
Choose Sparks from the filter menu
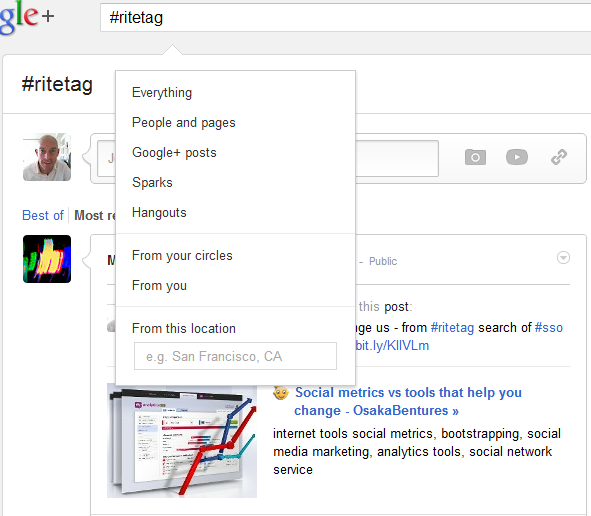152,182
